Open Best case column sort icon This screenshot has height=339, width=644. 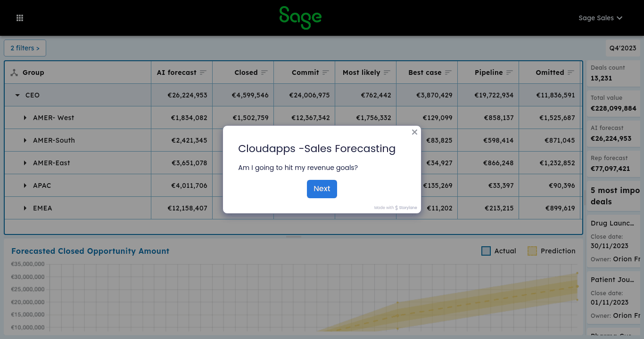click(x=448, y=73)
